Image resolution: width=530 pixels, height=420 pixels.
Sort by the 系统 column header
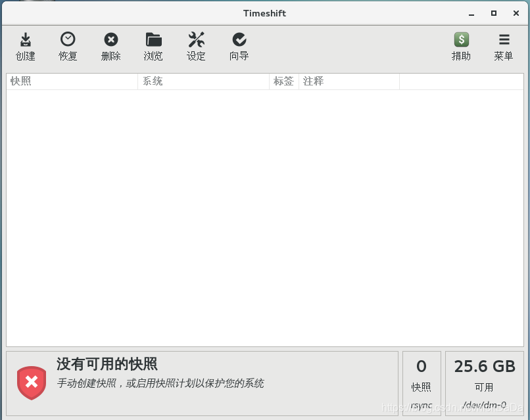pyautogui.click(x=203, y=81)
